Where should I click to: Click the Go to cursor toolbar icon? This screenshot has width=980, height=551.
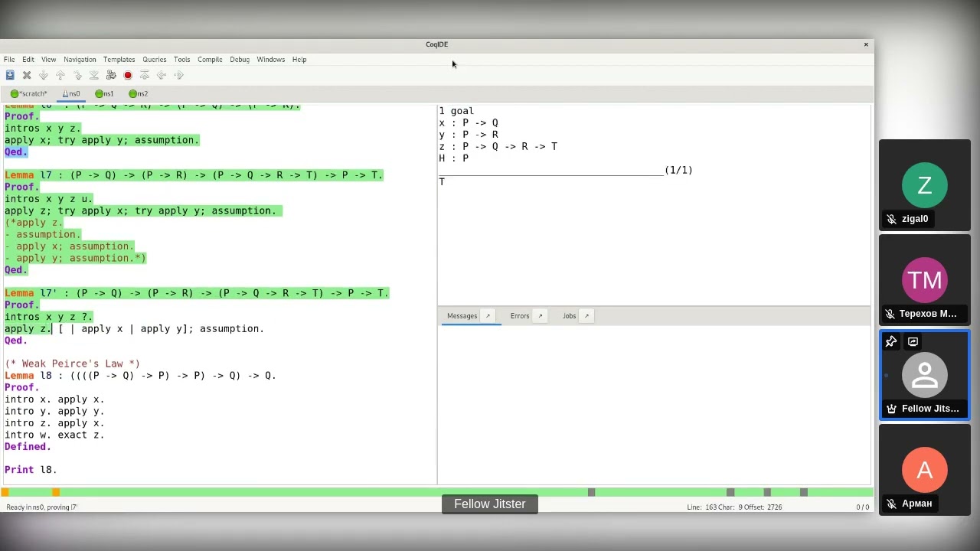pos(77,75)
